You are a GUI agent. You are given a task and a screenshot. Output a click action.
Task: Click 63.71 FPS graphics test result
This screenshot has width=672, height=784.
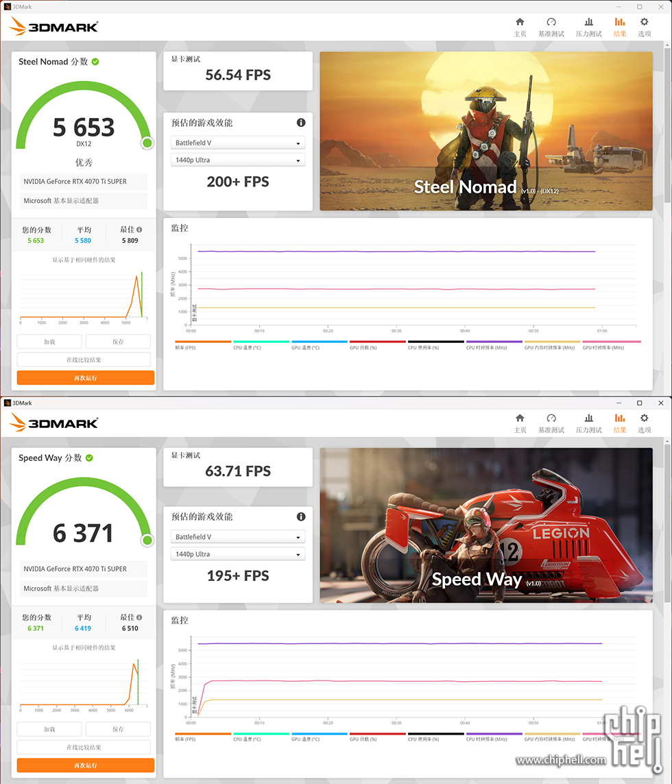[238, 471]
